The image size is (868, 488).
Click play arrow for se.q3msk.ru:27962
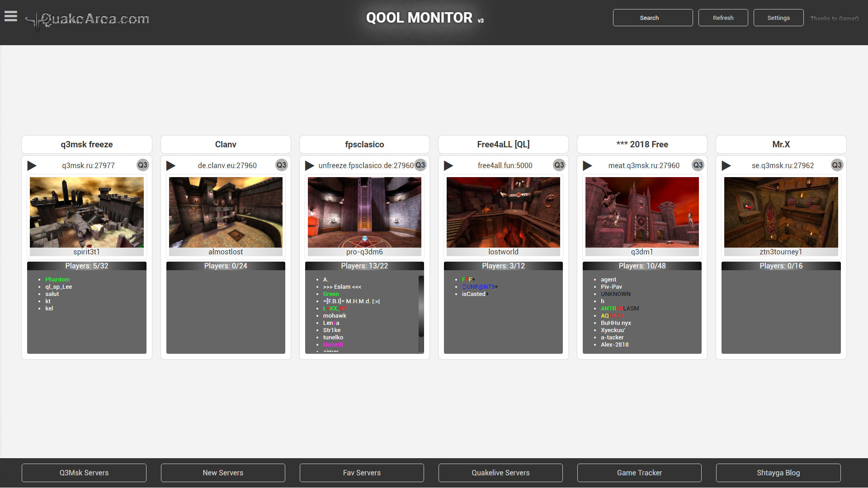click(x=726, y=165)
